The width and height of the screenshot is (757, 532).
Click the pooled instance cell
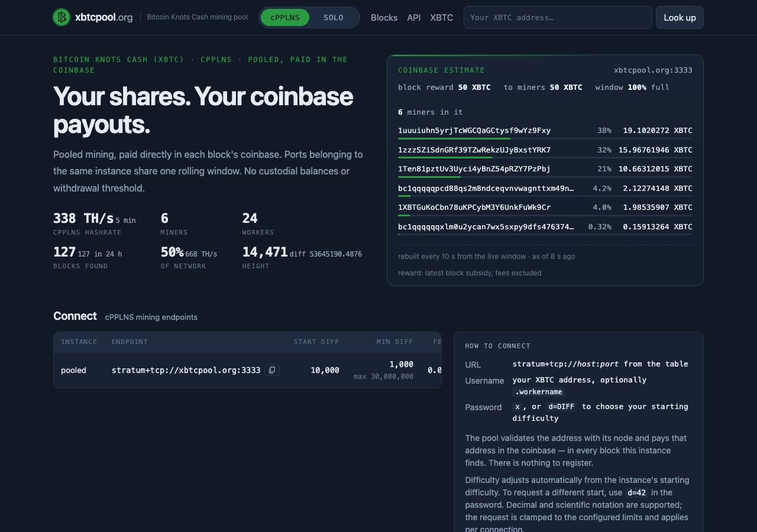click(x=73, y=371)
